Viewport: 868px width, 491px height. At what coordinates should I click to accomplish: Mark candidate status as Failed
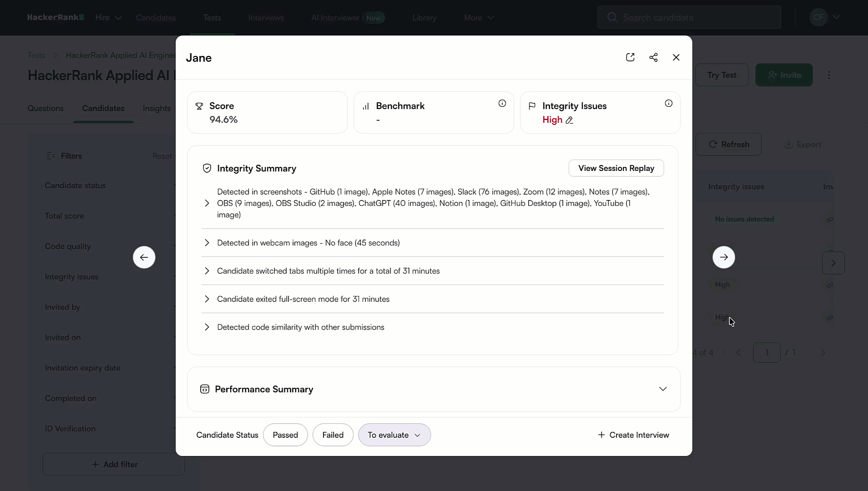point(333,435)
